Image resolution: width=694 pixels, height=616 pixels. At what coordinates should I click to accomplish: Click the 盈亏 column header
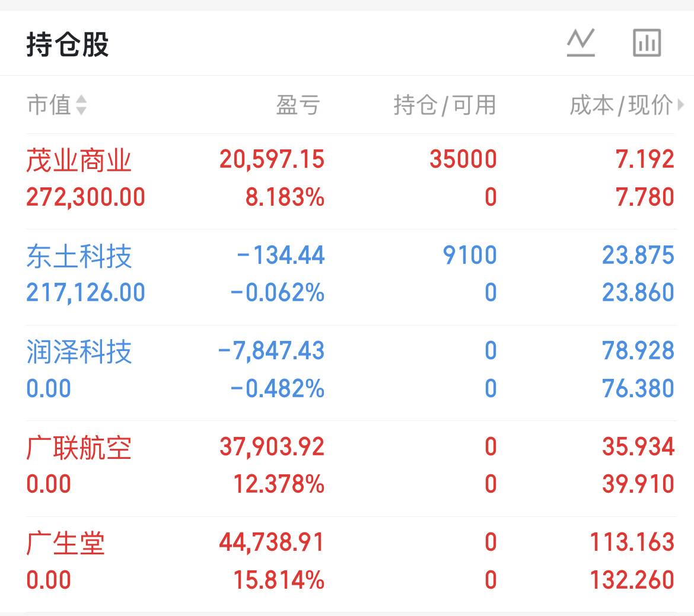(298, 106)
